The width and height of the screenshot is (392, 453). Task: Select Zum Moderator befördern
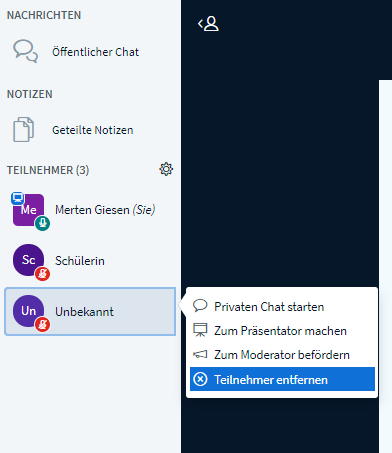pos(282,355)
